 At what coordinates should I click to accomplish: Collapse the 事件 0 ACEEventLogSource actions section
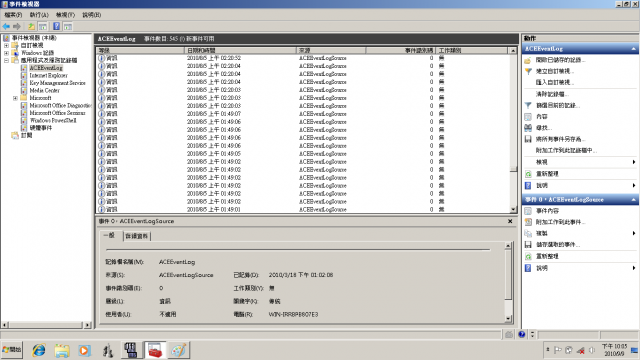coord(633,200)
